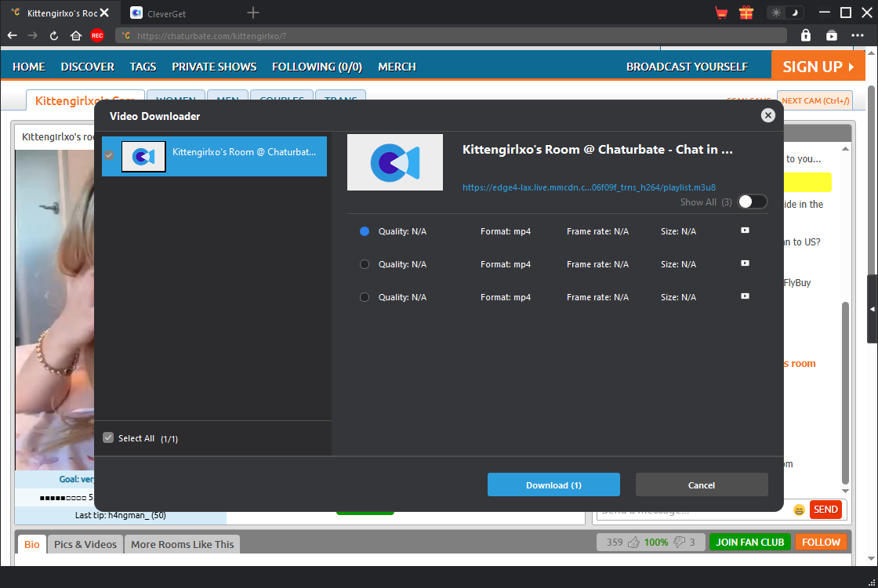This screenshot has height=588, width=878.
Task: Toggle light/dark theme switch
Action: coord(785,13)
